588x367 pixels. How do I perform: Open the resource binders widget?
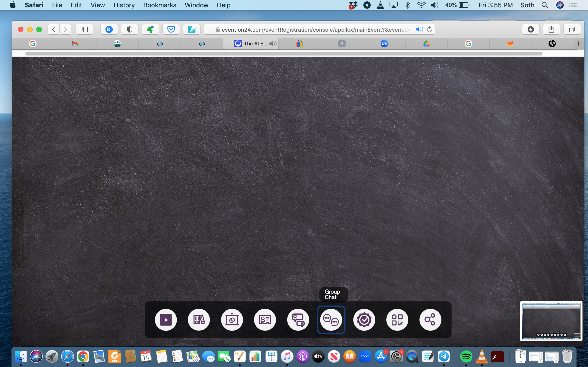point(199,320)
